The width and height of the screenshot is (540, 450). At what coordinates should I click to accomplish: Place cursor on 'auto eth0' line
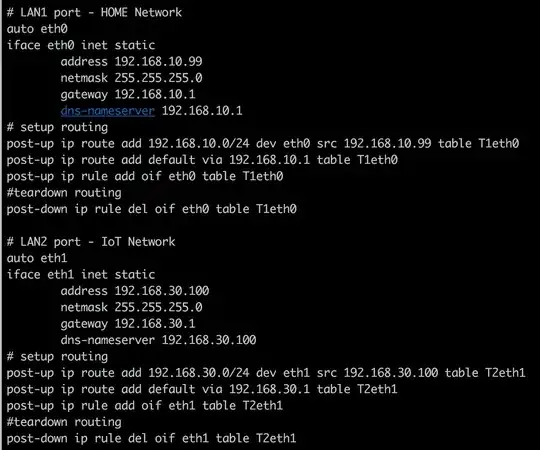point(37,29)
